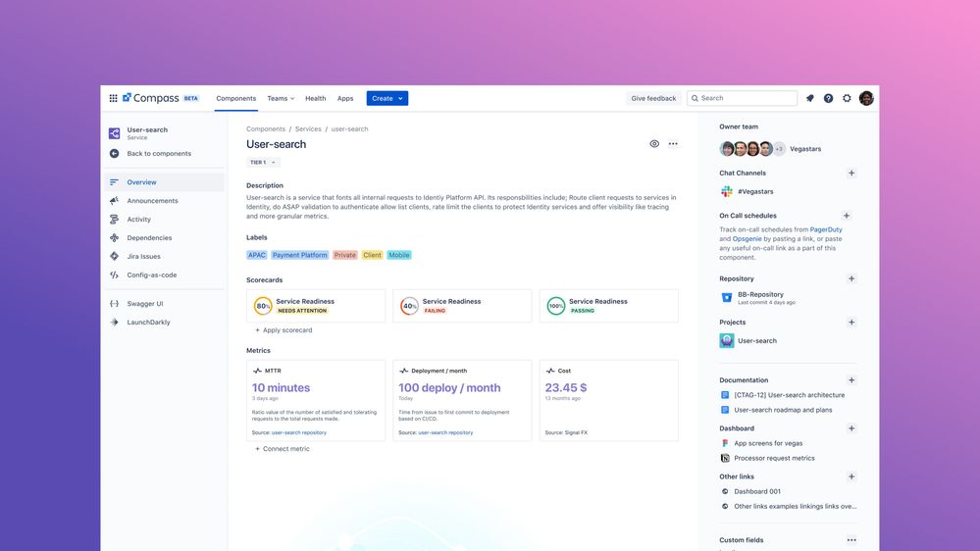Open the 100% Passing scorecard
The height and width of the screenshot is (551, 980).
[x=609, y=306]
